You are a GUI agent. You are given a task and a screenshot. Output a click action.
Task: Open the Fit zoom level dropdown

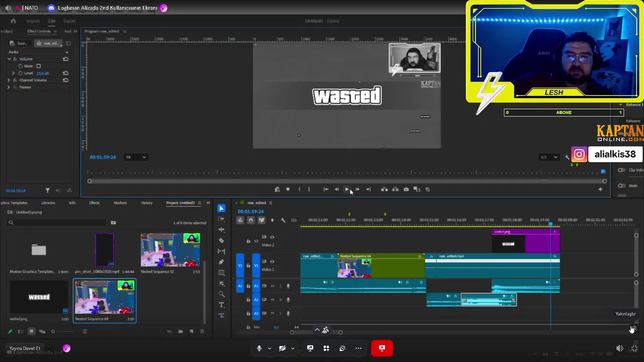point(136,157)
